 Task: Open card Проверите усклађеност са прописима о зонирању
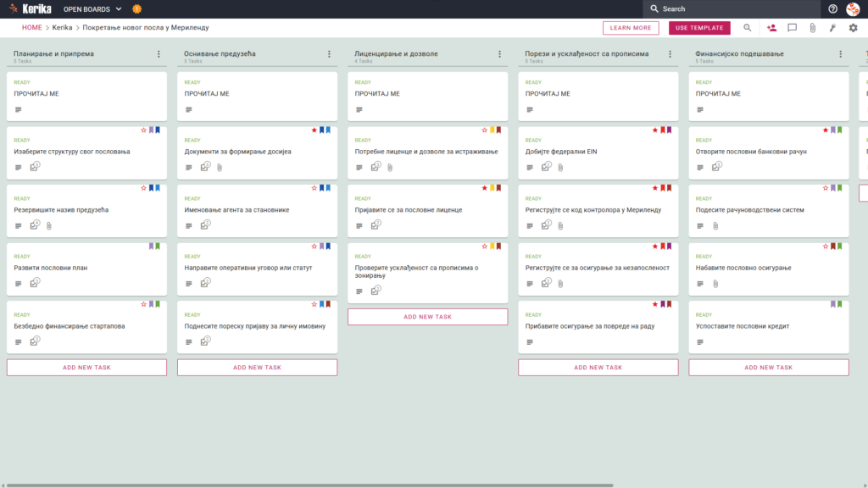point(427,272)
